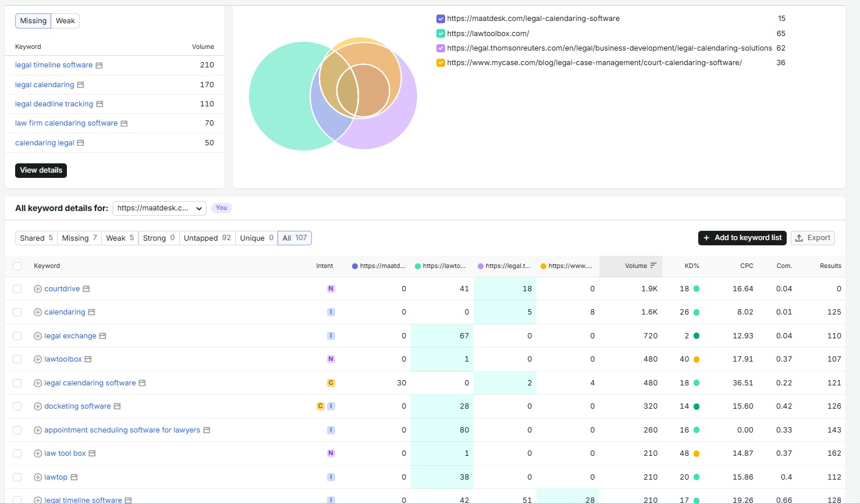The width and height of the screenshot is (860, 504).
Task: Click the CPC column header
Action: click(x=747, y=266)
